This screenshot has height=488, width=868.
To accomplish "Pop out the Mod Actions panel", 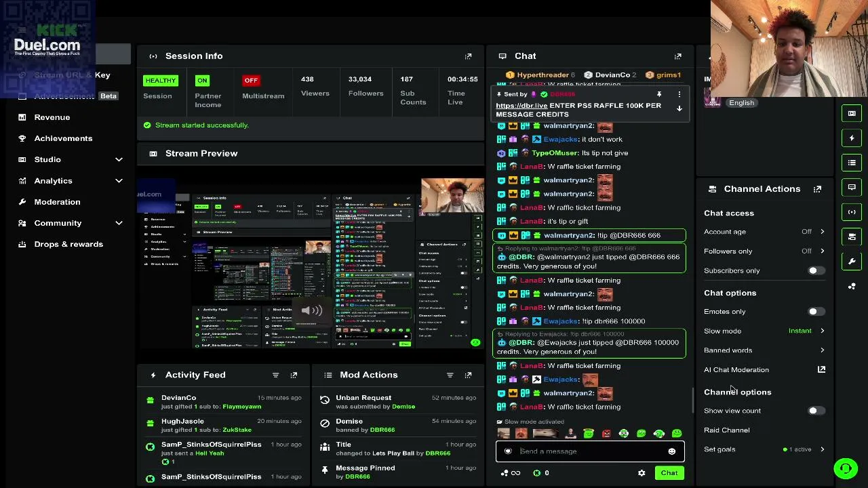I will (x=468, y=375).
